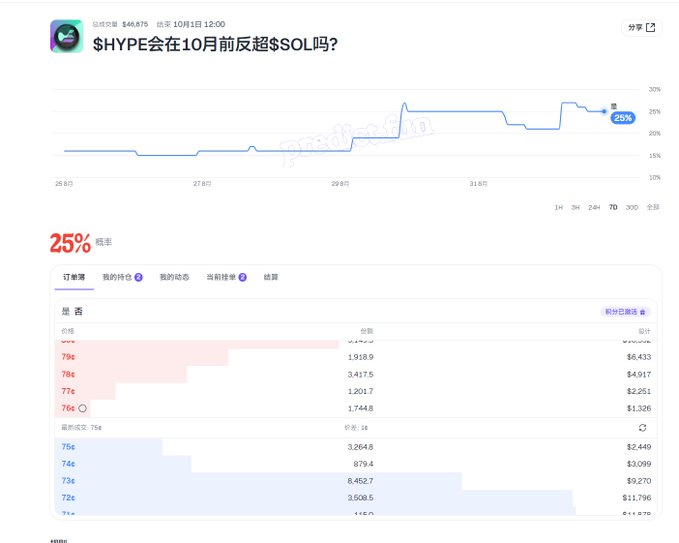
Task: Set chart range to 3H
Action: click(575, 207)
